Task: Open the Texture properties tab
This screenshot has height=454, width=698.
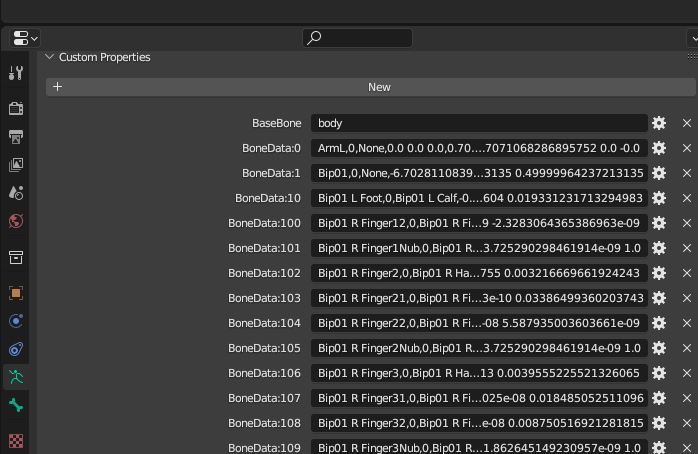Action: click(x=16, y=441)
